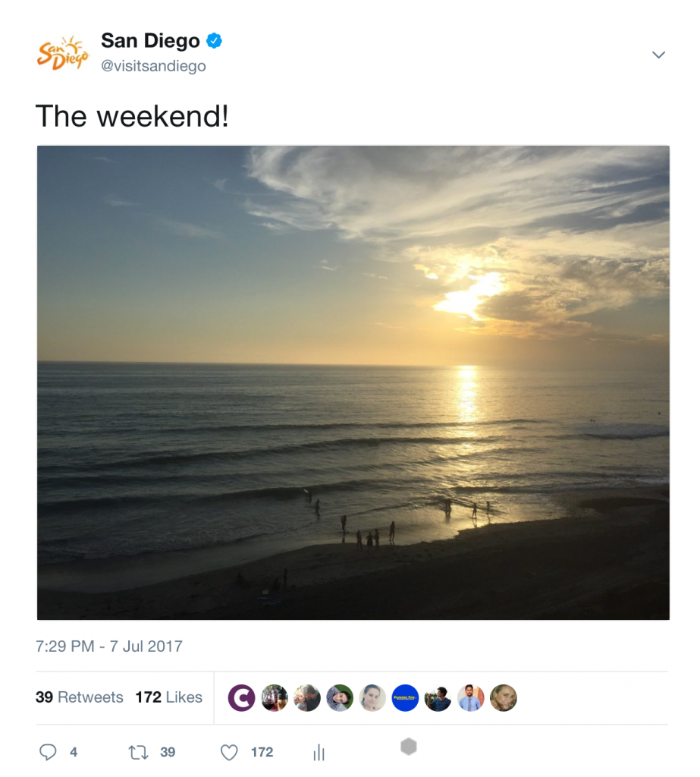Viewport: 700px width, 777px height.
Task: Open the 7:29 PM - 7 Jul 2017 timestamp
Action: pyautogui.click(x=109, y=646)
